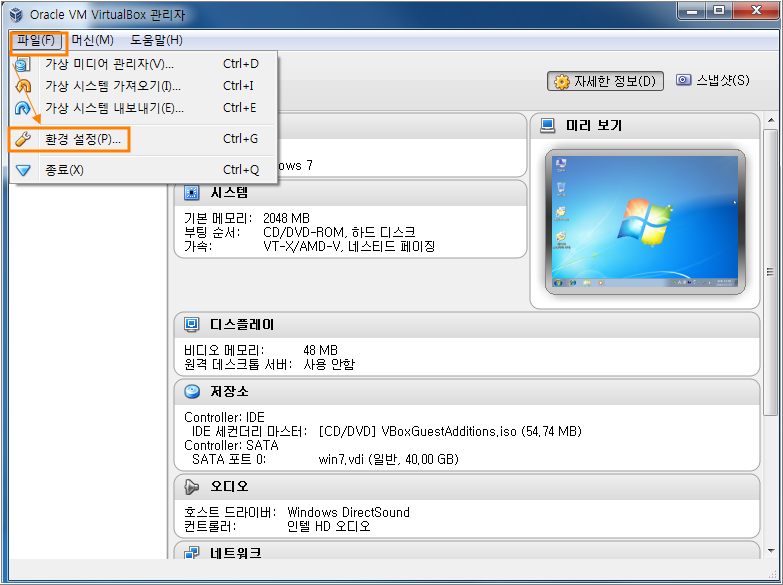The width and height of the screenshot is (783, 585).
Task: Select 종료(X) to quit VirtualBox
Action: point(143,170)
